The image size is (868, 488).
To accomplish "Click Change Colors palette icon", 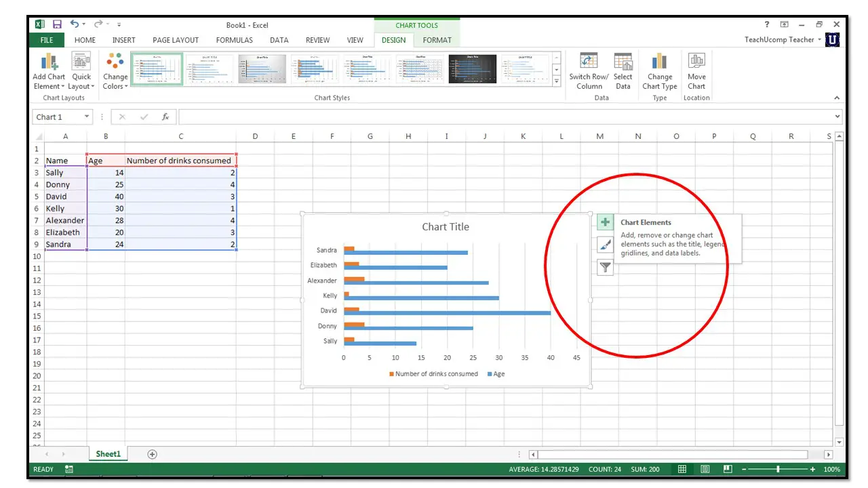I will [x=115, y=63].
